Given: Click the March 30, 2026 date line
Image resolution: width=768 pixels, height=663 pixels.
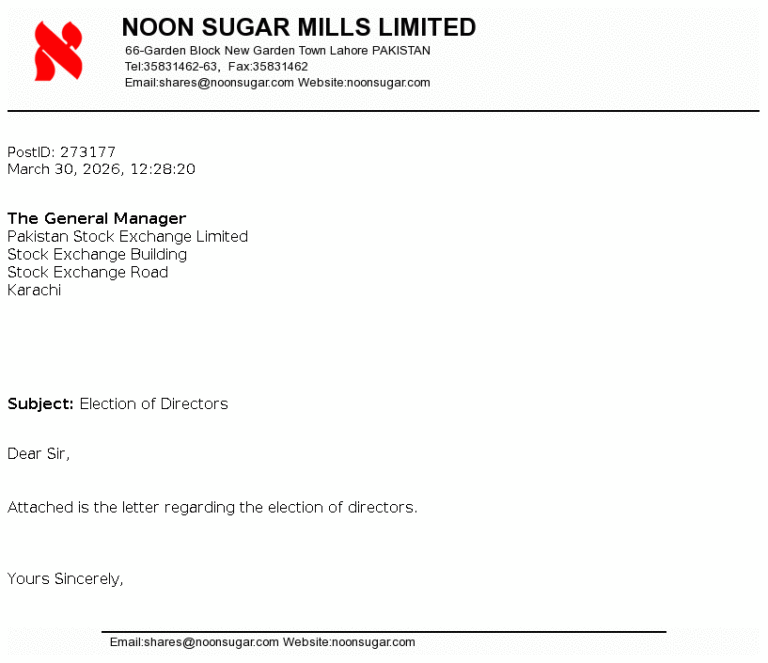Looking at the screenshot, I should tap(101, 169).
